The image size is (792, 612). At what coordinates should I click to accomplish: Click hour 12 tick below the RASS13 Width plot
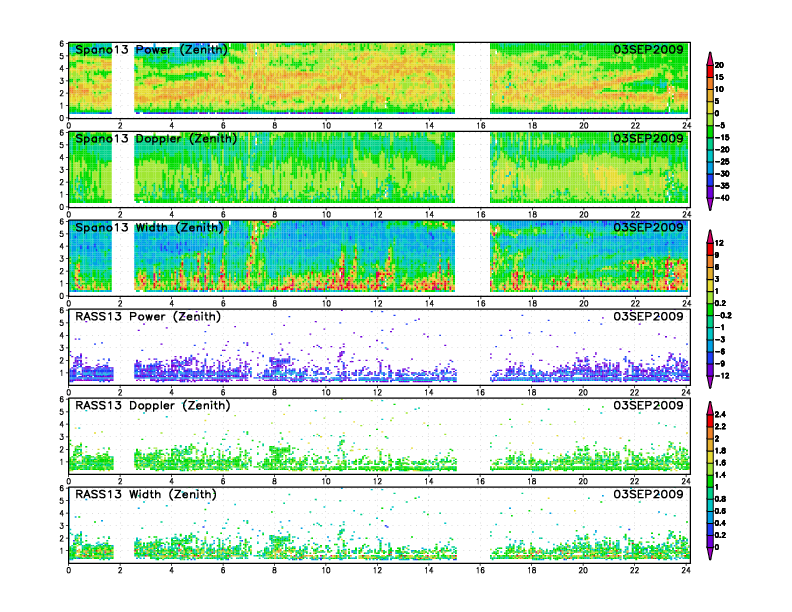[377, 569]
